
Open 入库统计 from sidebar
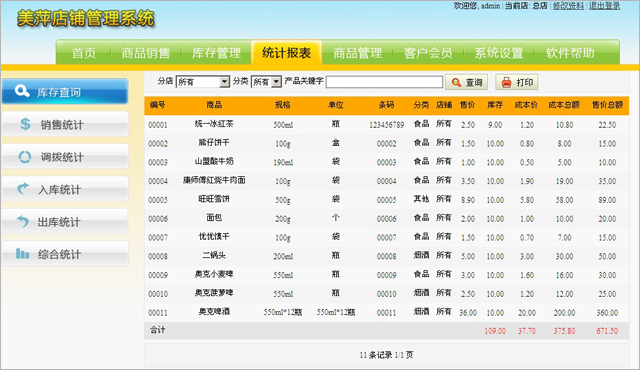pos(65,189)
